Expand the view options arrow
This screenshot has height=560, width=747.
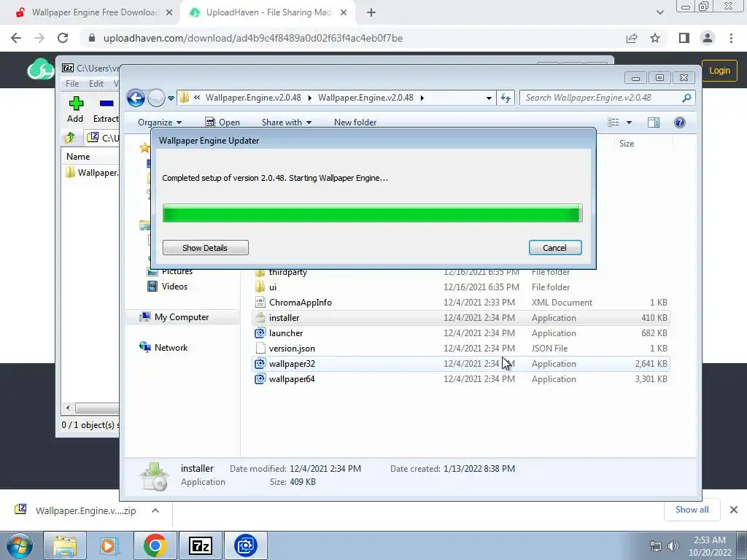629,122
